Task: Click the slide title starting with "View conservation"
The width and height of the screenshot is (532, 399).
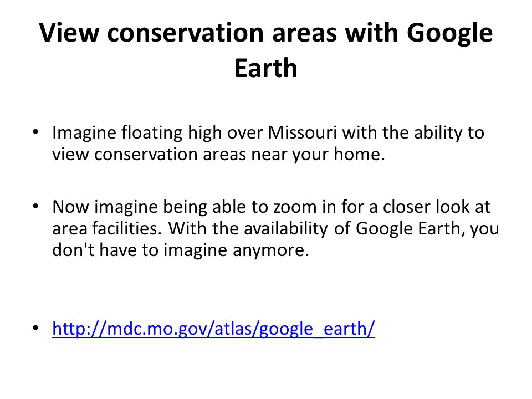Action: [x=265, y=50]
